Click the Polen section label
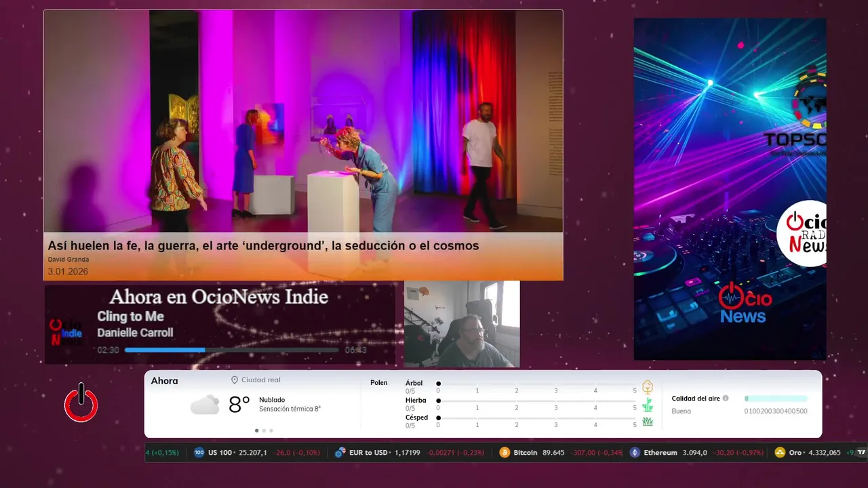 (x=379, y=383)
